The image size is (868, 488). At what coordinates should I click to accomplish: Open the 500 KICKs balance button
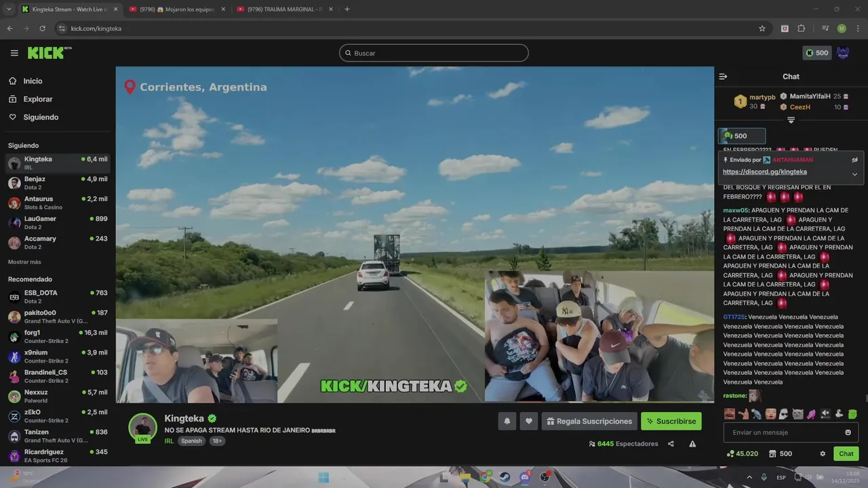pyautogui.click(x=816, y=53)
